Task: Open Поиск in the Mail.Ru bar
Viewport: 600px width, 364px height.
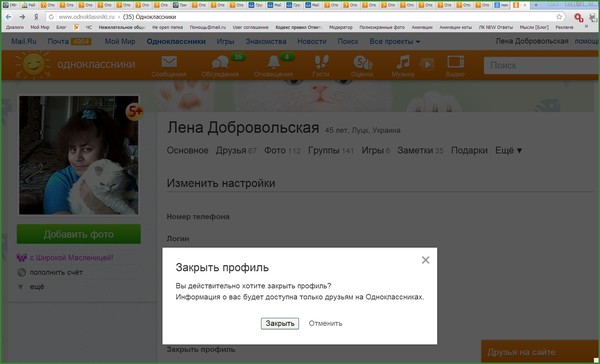Action: (x=347, y=41)
